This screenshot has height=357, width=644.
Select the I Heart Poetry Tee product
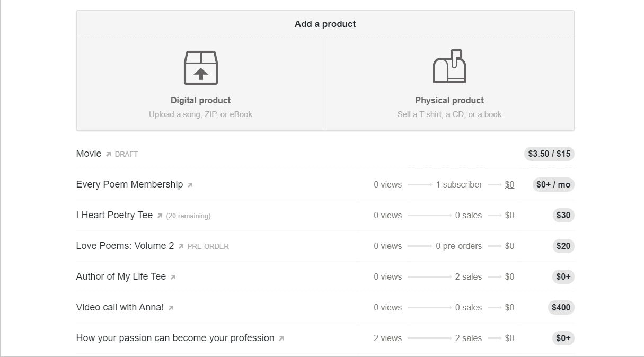(114, 215)
